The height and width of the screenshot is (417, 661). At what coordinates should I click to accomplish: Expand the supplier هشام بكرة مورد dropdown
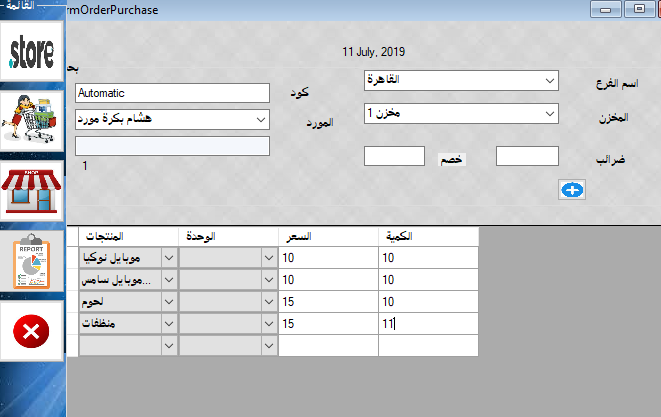click(261, 120)
